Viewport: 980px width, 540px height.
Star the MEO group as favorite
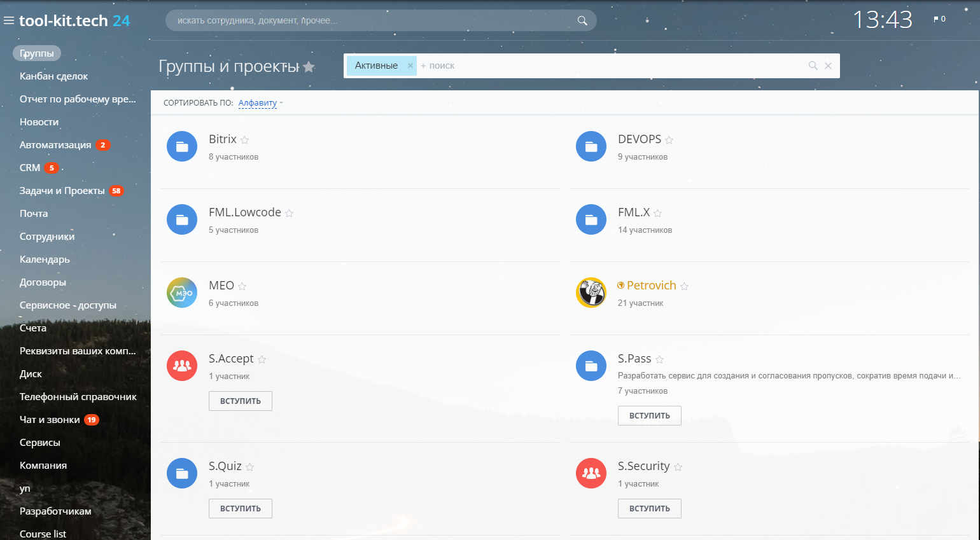click(x=242, y=286)
